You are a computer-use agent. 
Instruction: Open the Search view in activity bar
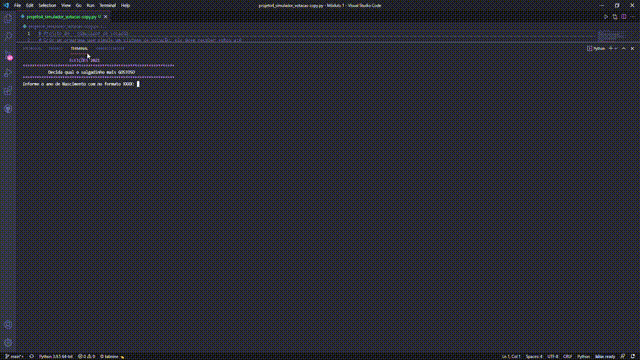tap(8, 36)
